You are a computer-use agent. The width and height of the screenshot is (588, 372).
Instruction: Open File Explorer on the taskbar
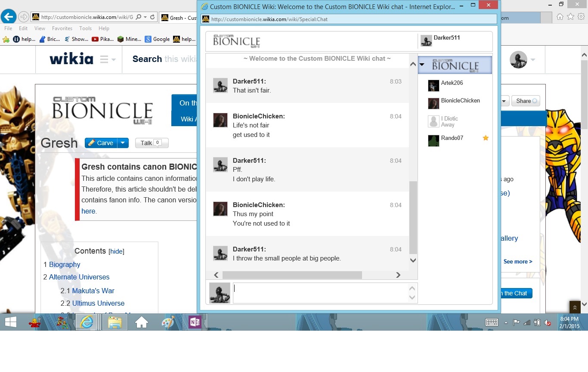click(x=115, y=322)
